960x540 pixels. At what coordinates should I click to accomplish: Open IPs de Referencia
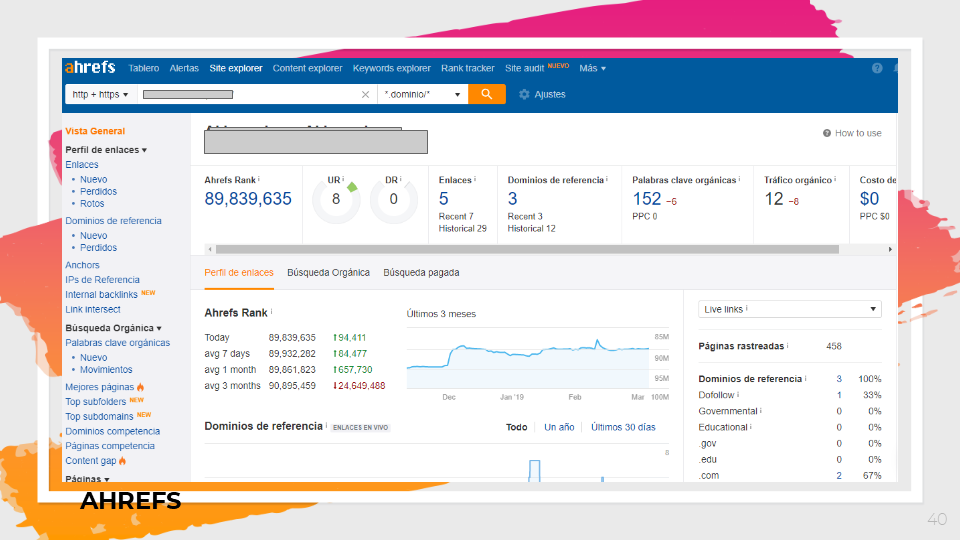click(x=102, y=280)
